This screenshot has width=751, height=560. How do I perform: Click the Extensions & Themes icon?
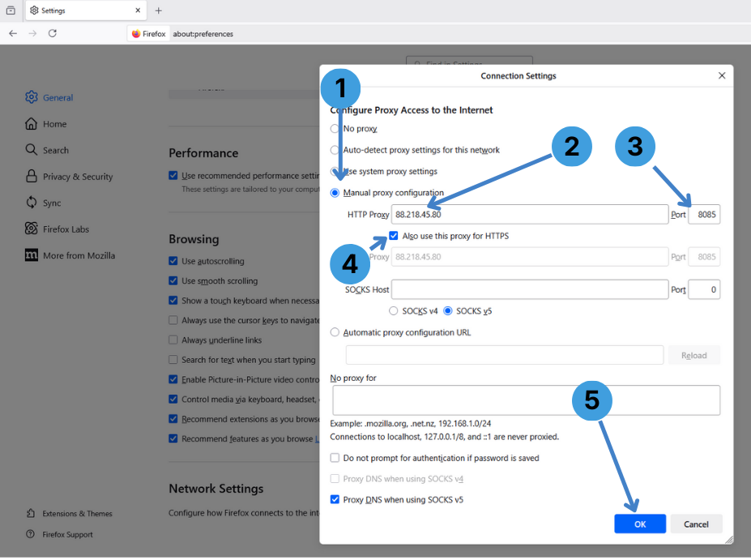pyautogui.click(x=31, y=514)
